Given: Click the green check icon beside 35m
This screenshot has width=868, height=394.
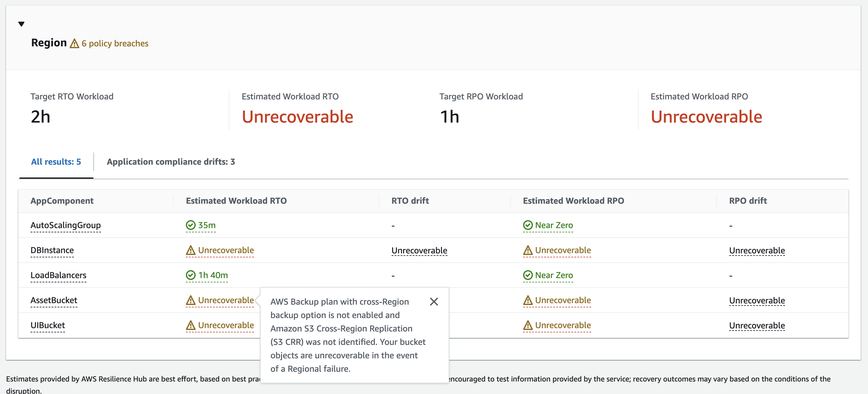Looking at the screenshot, I should pos(190,225).
